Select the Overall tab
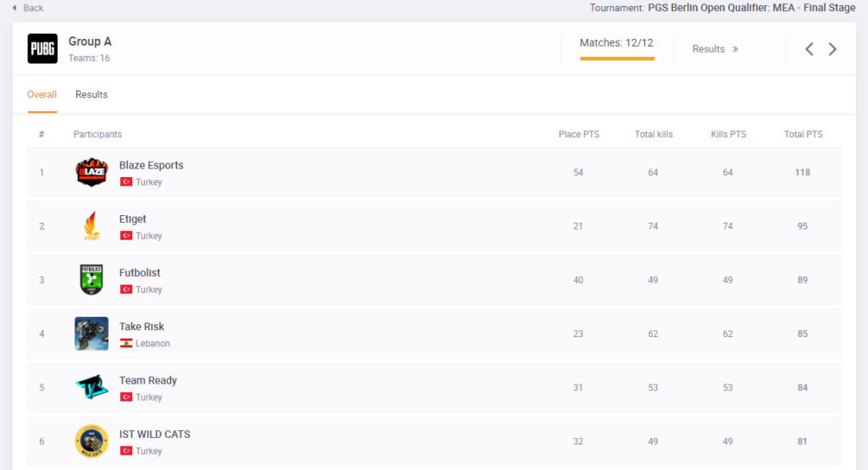The image size is (868, 470). 42,95
